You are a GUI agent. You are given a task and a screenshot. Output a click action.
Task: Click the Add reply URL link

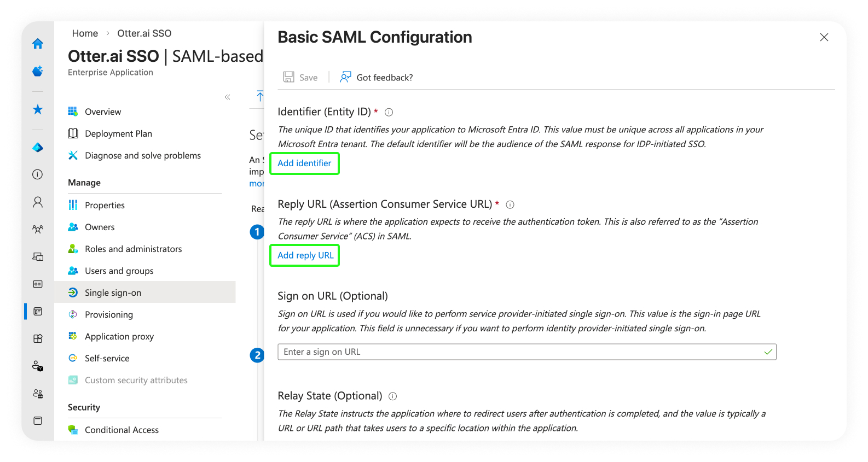(x=305, y=255)
